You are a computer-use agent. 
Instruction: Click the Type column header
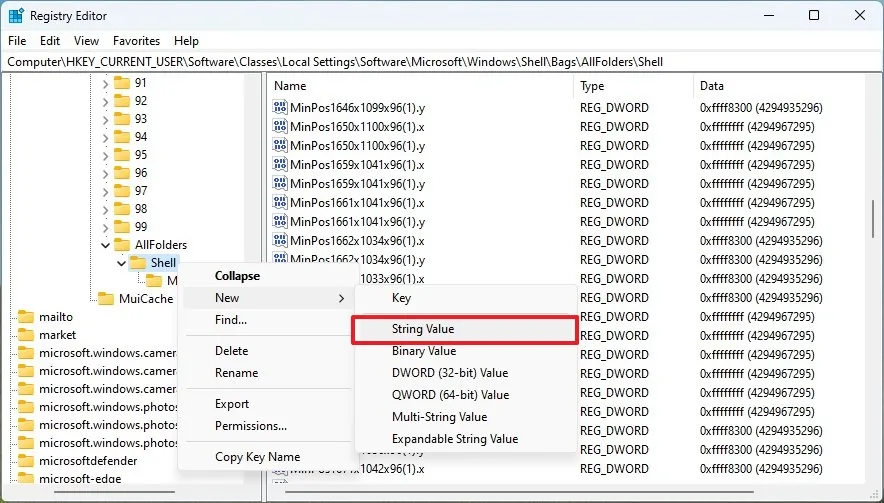click(x=633, y=86)
